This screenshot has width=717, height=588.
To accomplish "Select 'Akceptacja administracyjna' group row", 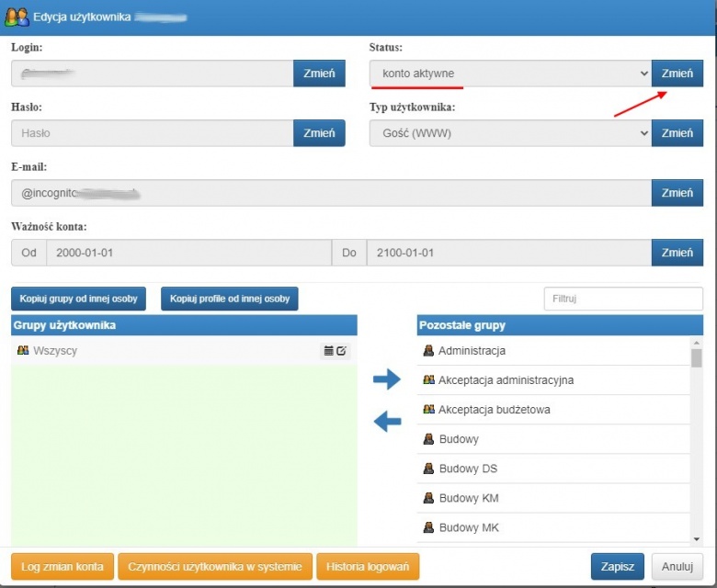I will [553, 380].
